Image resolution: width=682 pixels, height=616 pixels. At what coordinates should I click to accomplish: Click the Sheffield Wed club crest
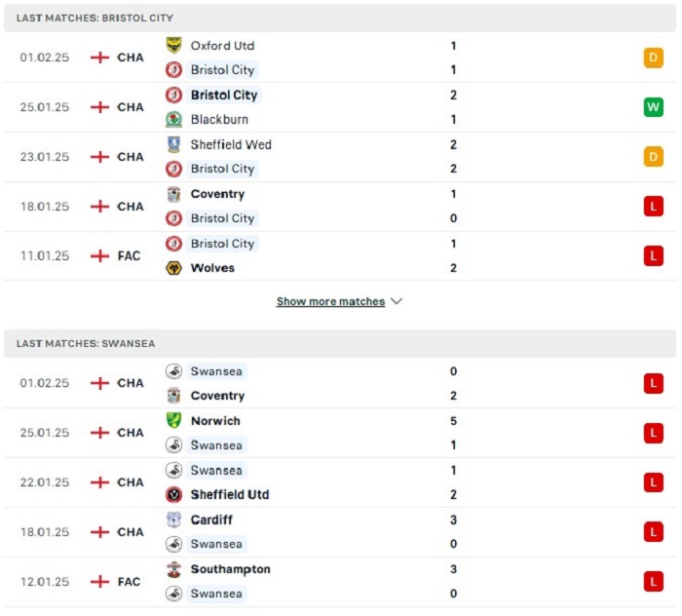pyautogui.click(x=174, y=144)
